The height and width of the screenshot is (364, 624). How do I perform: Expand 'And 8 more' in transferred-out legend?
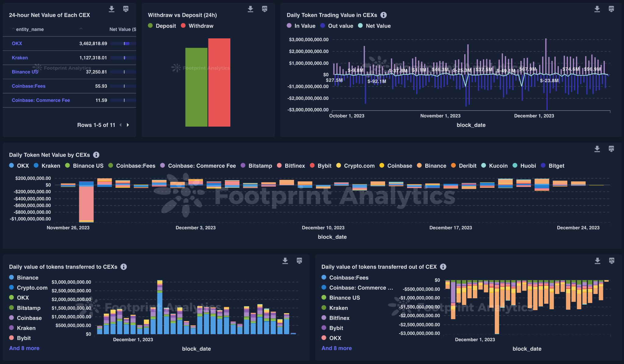336,348
